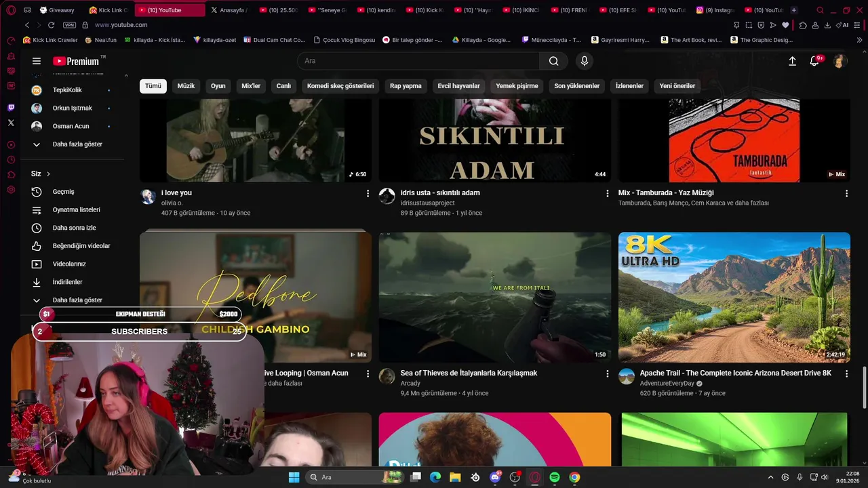Show hidden system tray icons

click(x=770, y=477)
